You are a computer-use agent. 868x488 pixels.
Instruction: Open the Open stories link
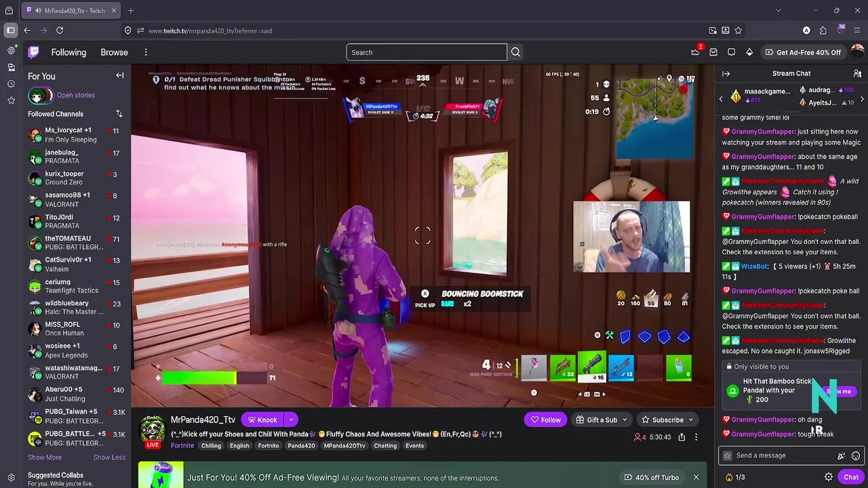[x=76, y=95]
